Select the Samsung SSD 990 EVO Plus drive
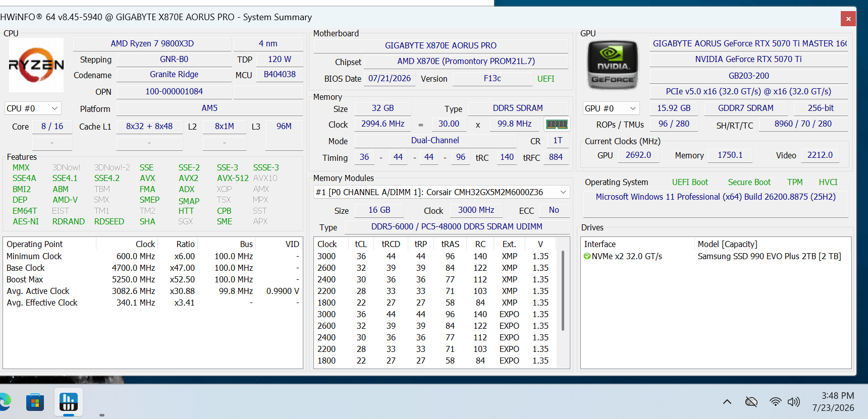This screenshot has height=419, width=868. click(x=769, y=256)
